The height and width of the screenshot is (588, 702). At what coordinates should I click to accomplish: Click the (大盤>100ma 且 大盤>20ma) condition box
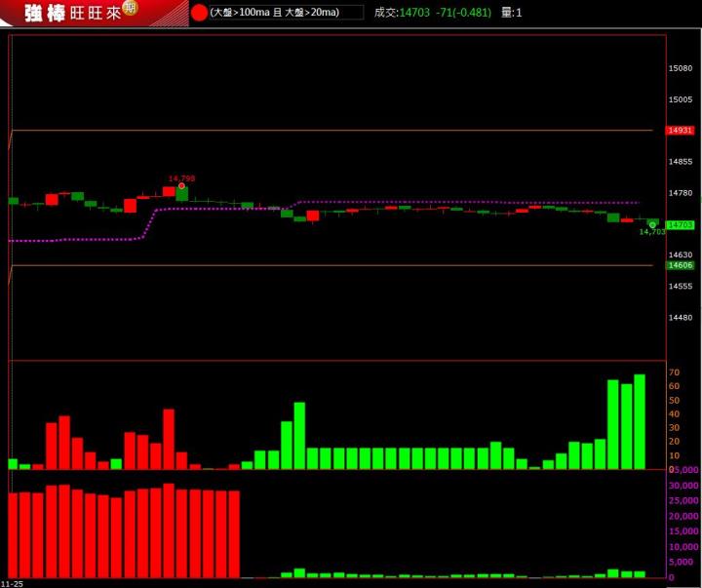[286, 13]
